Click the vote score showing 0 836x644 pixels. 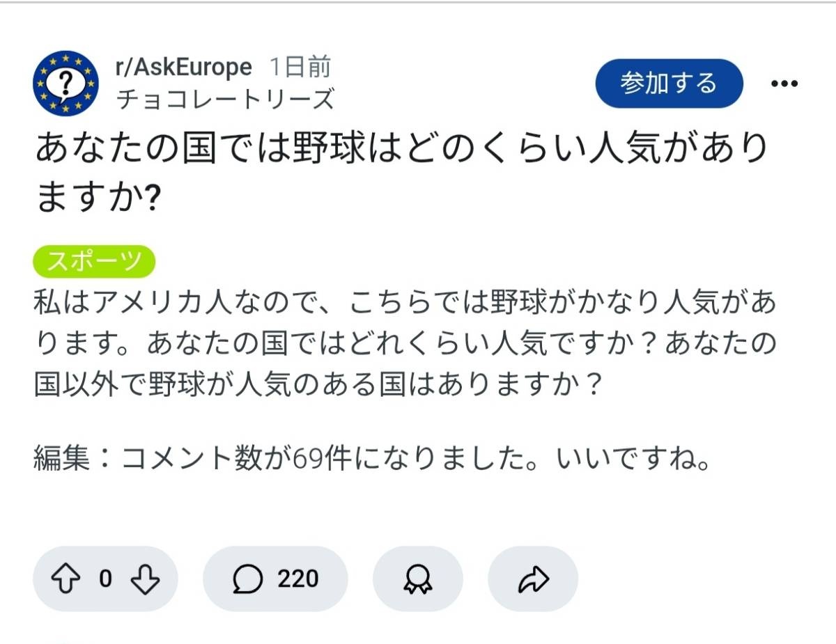[x=105, y=579]
